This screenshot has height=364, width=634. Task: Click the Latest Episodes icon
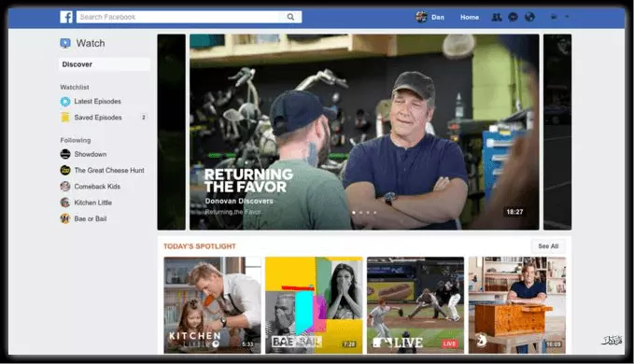[65, 102]
